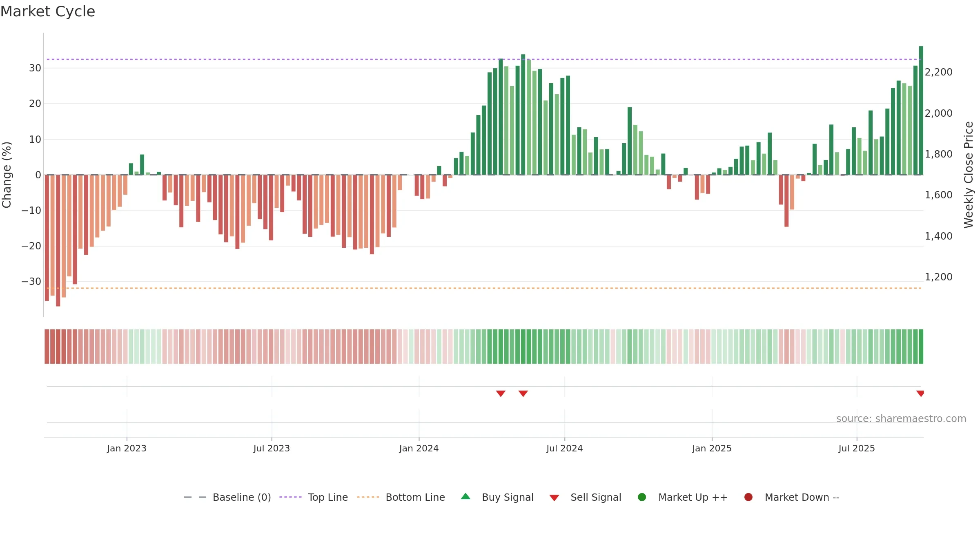Toggle the Sell Signal legend entry
The width and height of the screenshot is (980, 551).
pyautogui.click(x=585, y=497)
